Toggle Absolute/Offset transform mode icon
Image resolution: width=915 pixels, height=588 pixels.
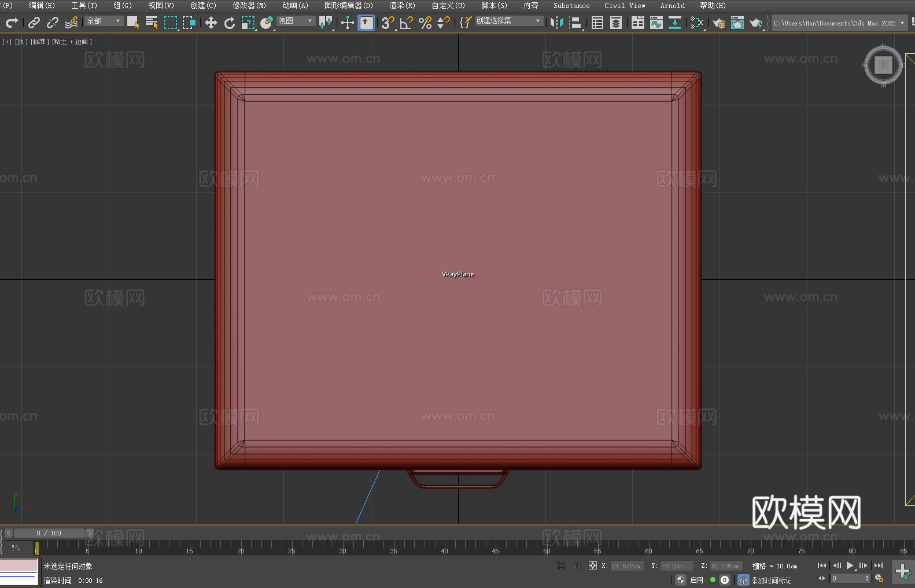tap(593, 565)
